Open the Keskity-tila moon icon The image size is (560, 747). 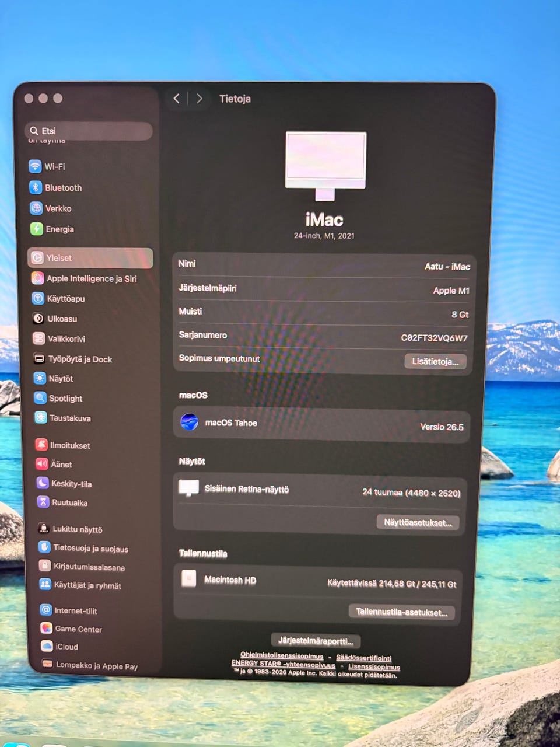click(x=43, y=483)
